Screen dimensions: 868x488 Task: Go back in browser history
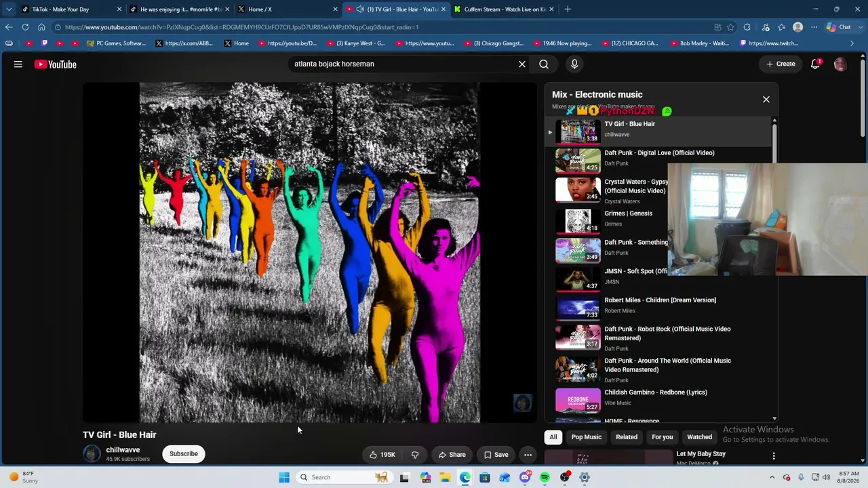[x=9, y=27]
